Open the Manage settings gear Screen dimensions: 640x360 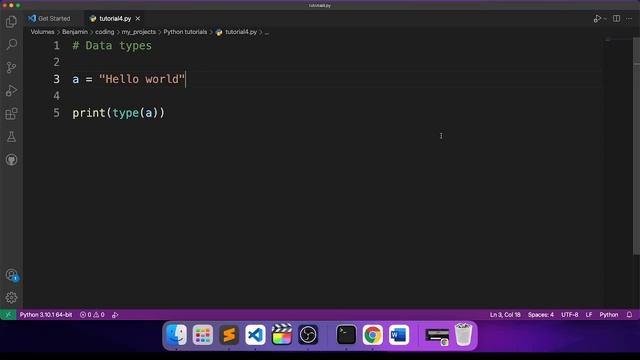11,298
